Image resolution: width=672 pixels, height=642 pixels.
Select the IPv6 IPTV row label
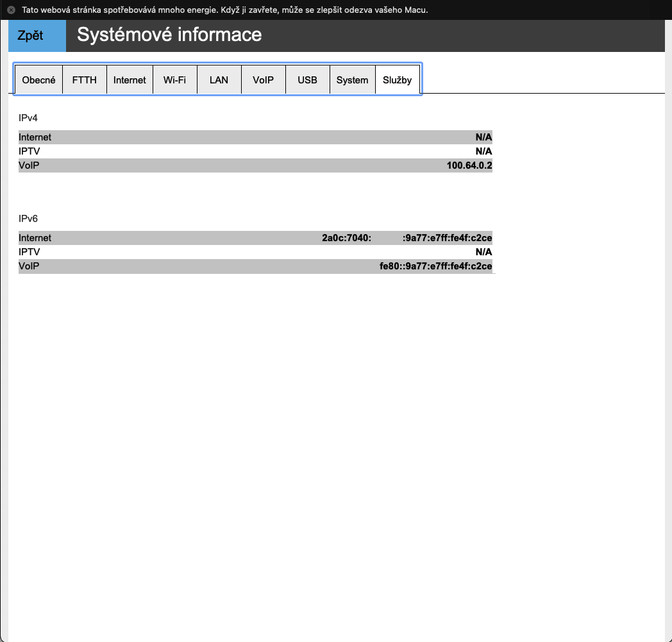click(x=29, y=252)
